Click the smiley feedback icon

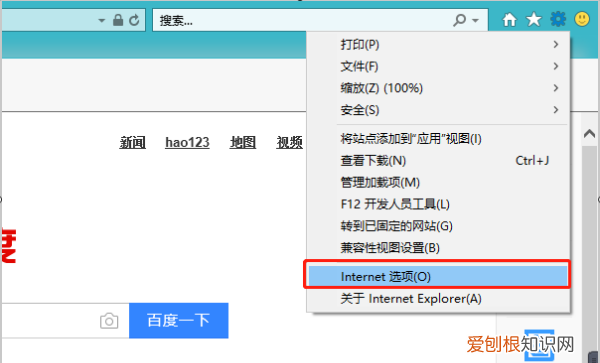[x=582, y=19]
